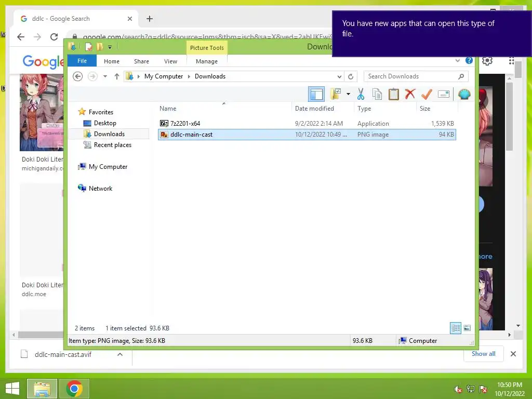Image resolution: width=532 pixels, height=399 pixels.
Task: Select the 7z2201-x64 file
Action: coord(307,124)
